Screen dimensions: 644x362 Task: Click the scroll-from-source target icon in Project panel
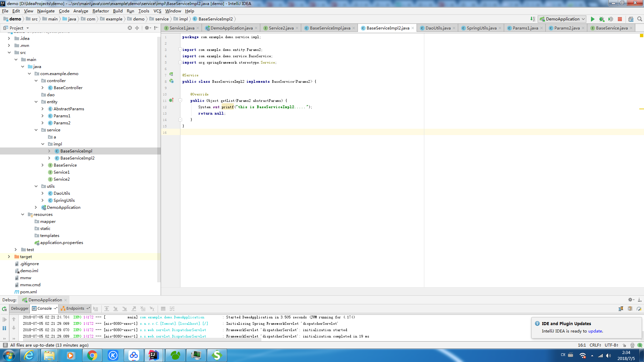tap(130, 28)
